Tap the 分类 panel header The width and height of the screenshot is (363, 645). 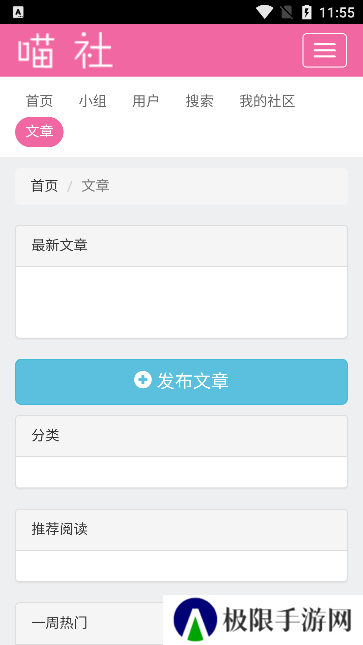pos(182,436)
